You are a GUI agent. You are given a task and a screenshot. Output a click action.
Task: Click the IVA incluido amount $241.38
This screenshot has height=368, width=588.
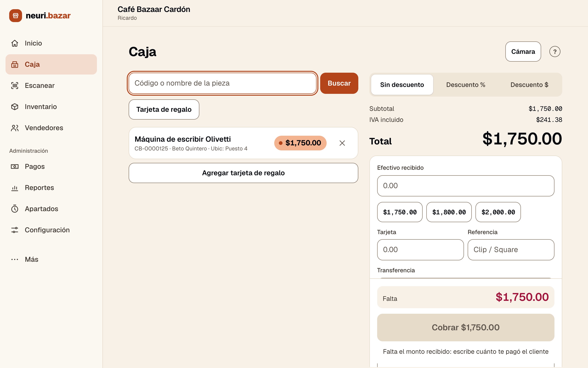(x=549, y=120)
